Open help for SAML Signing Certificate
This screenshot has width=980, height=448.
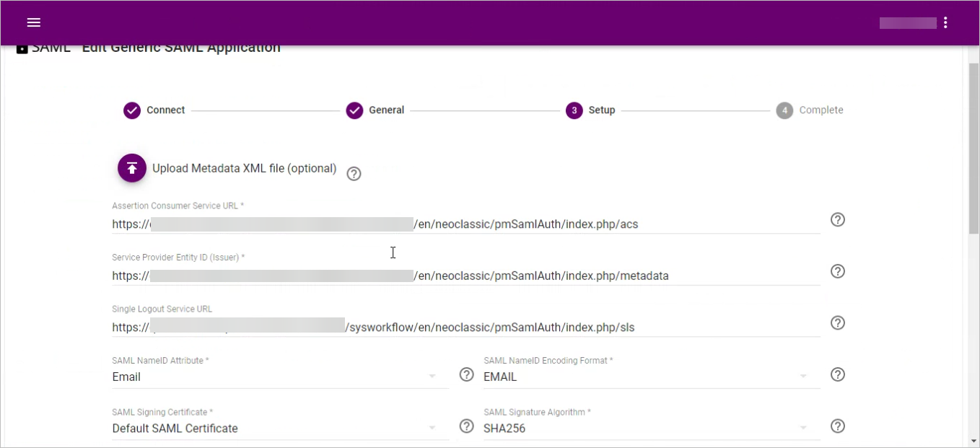pos(467,426)
